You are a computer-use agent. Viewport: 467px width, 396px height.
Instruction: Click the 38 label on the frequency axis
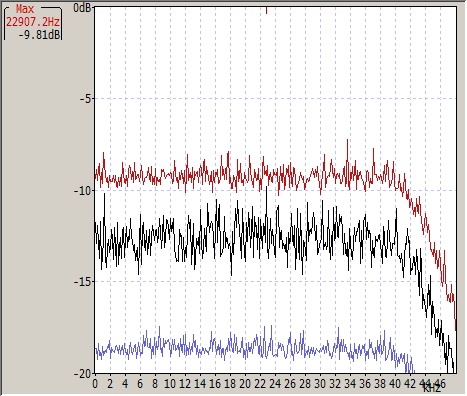tap(380, 384)
